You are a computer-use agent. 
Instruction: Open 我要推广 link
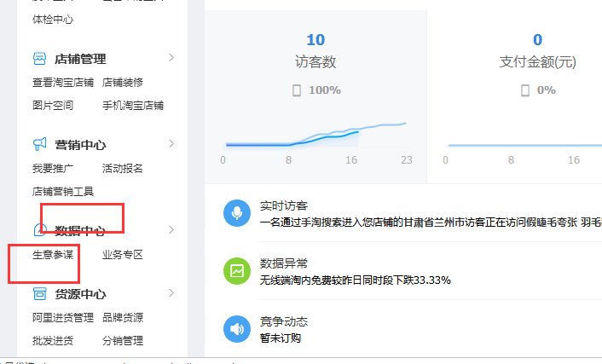click(x=53, y=168)
